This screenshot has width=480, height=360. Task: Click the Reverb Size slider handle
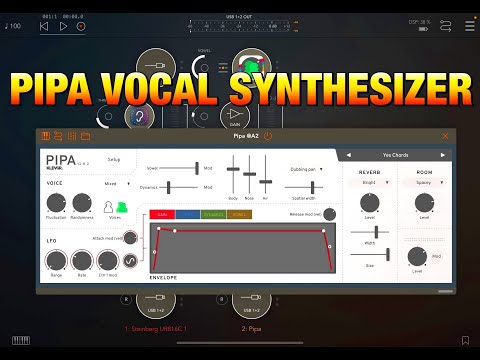(388, 255)
